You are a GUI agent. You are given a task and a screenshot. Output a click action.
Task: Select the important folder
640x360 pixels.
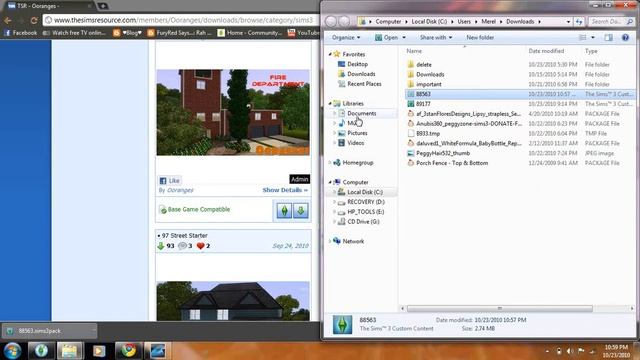click(x=429, y=84)
